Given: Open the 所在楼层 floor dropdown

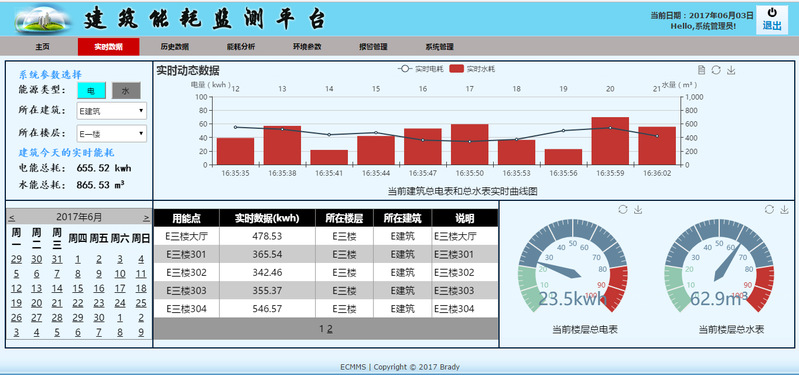Looking at the screenshot, I should point(112,133).
